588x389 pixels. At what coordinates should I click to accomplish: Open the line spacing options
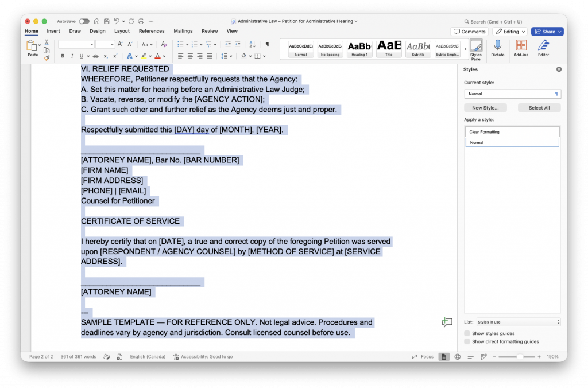click(x=226, y=56)
